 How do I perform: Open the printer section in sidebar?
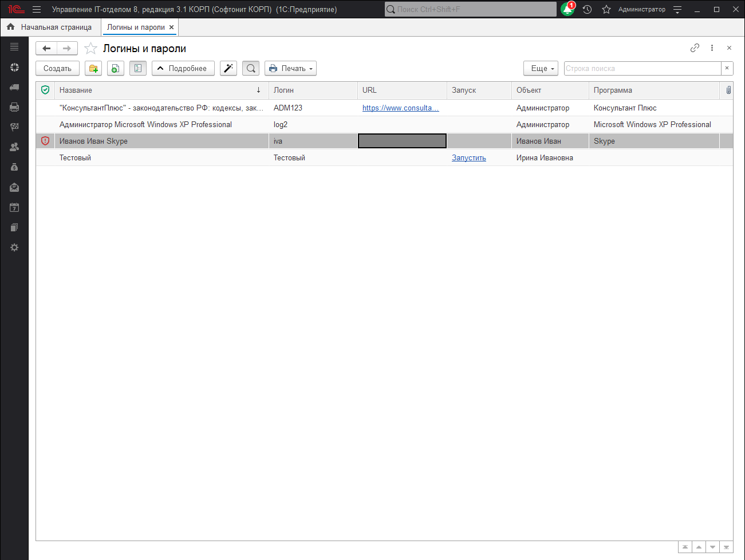click(14, 107)
